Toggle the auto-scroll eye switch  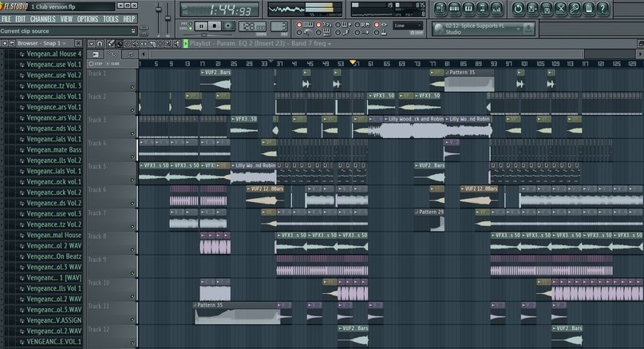[x=376, y=25]
